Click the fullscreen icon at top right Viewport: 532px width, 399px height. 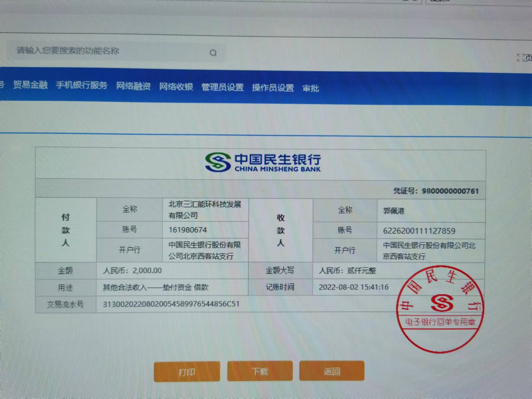click(x=520, y=58)
